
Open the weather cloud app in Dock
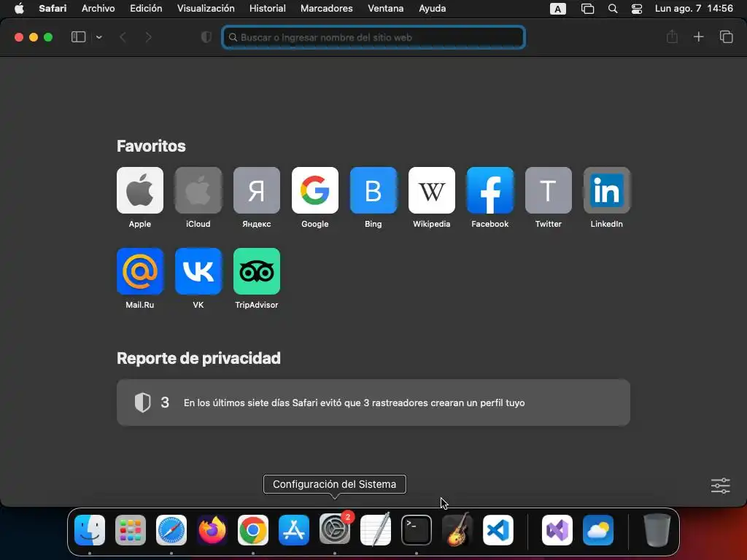tap(598, 529)
